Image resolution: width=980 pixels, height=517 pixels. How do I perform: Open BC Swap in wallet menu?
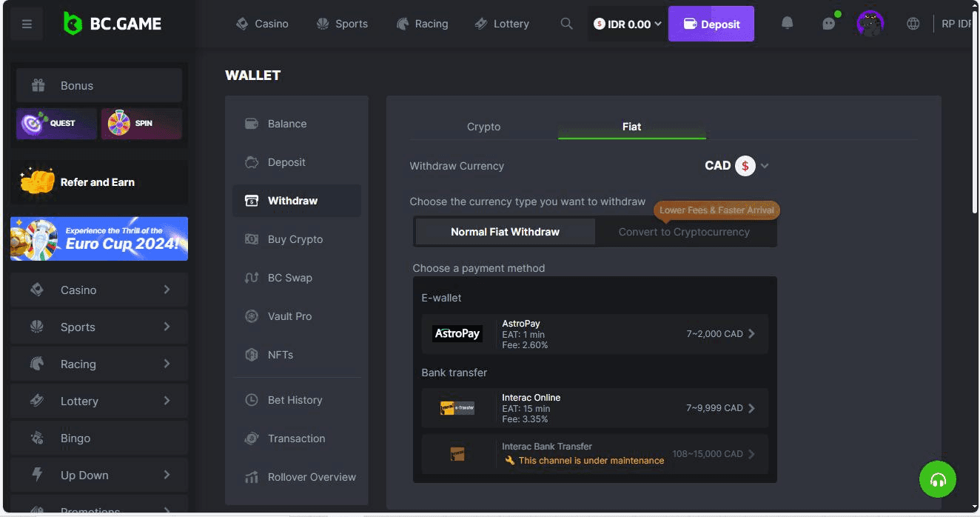click(289, 278)
